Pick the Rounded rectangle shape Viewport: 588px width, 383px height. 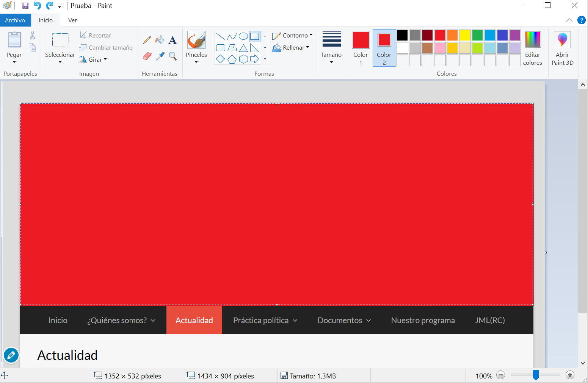pyautogui.click(x=221, y=48)
